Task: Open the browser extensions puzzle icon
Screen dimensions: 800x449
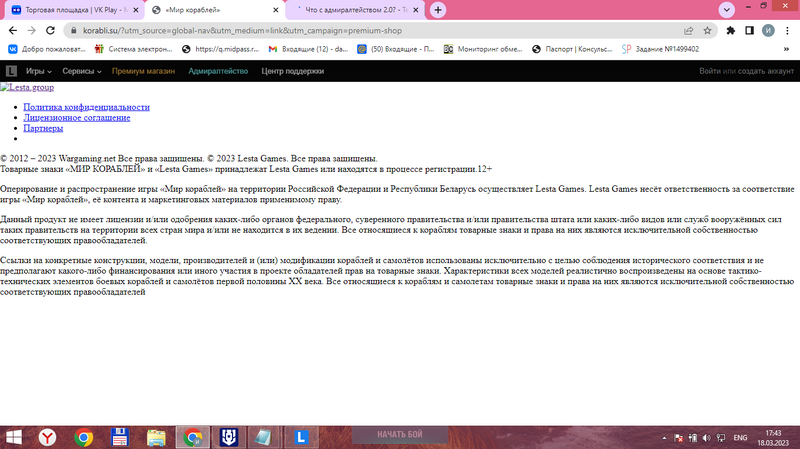Action: coord(731,31)
